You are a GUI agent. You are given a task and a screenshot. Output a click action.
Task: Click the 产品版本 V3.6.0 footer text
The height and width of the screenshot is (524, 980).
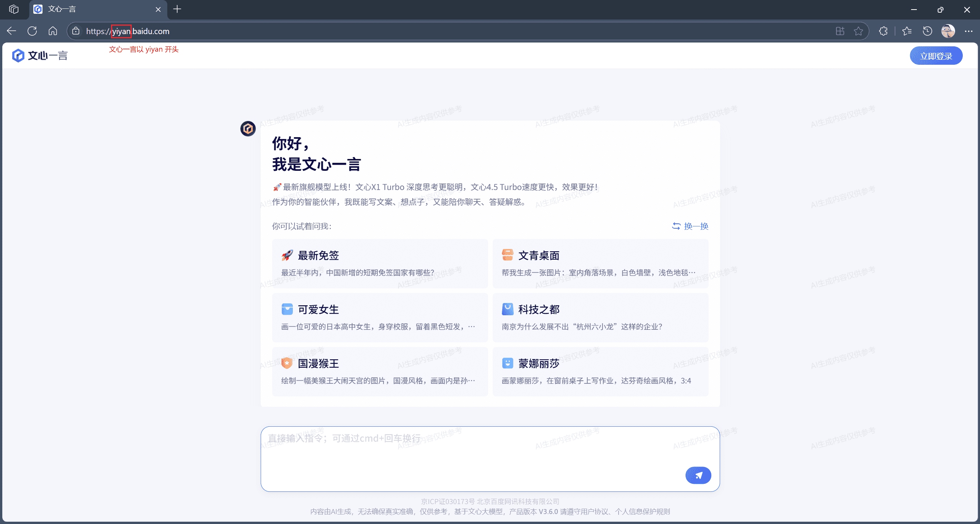click(x=533, y=512)
